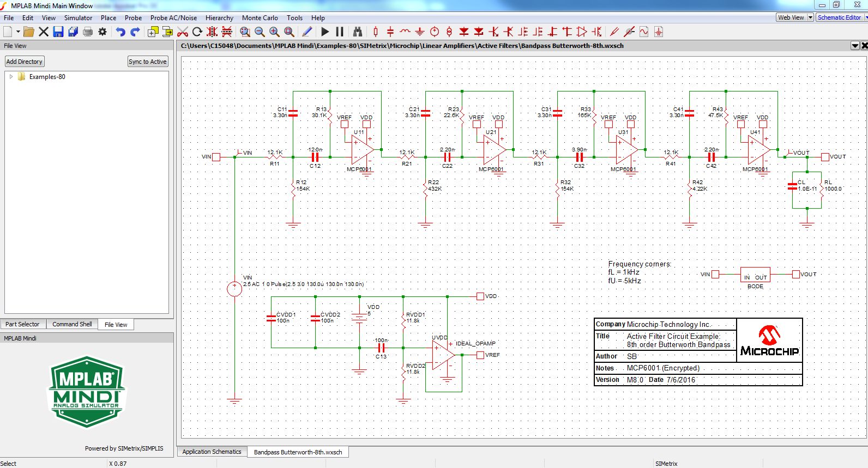Switch to the Part Selector tab

tap(22, 324)
